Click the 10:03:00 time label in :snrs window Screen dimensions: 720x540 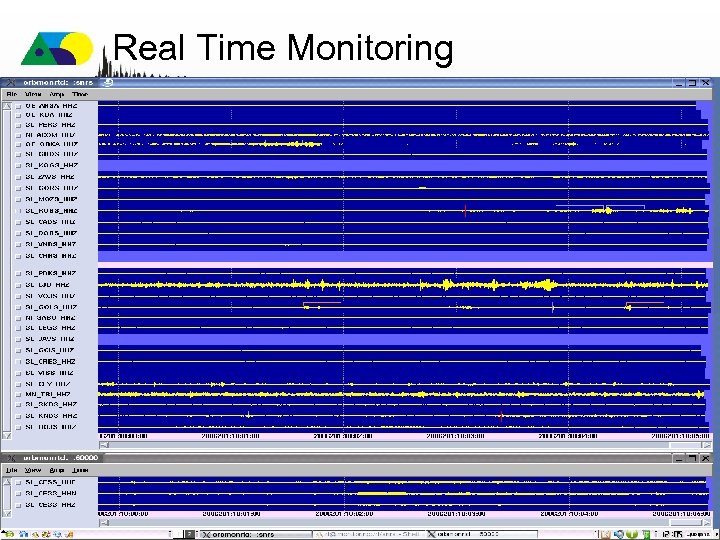click(x=456, y=436)
